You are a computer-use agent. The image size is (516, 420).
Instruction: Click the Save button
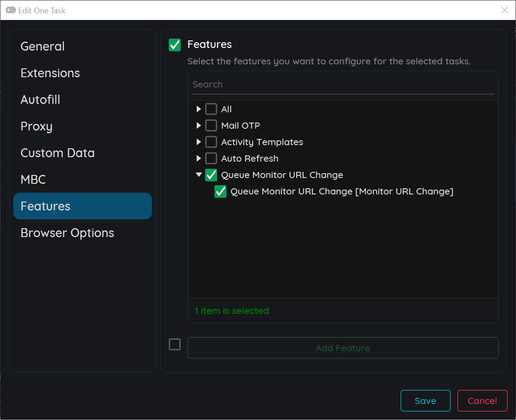425,400
